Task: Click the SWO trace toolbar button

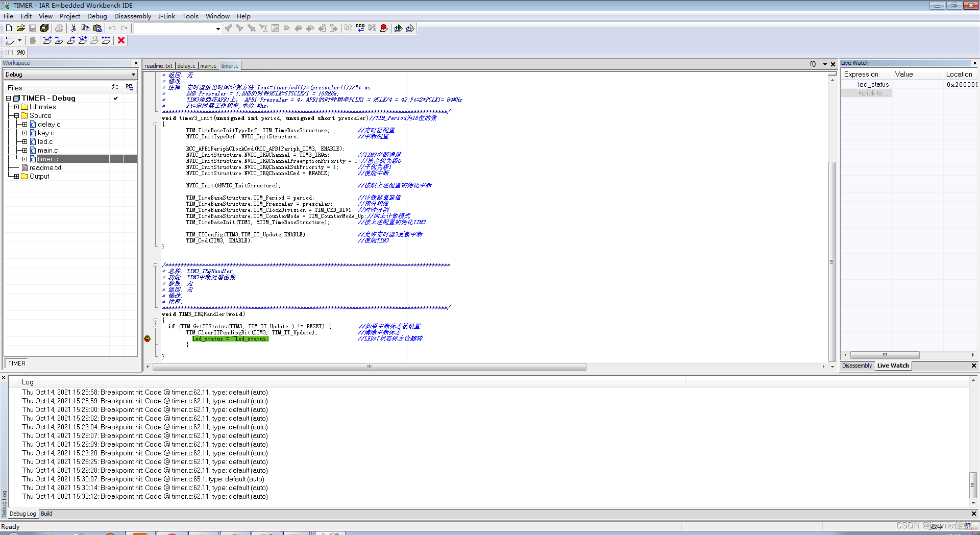Action: coord(21,53)
